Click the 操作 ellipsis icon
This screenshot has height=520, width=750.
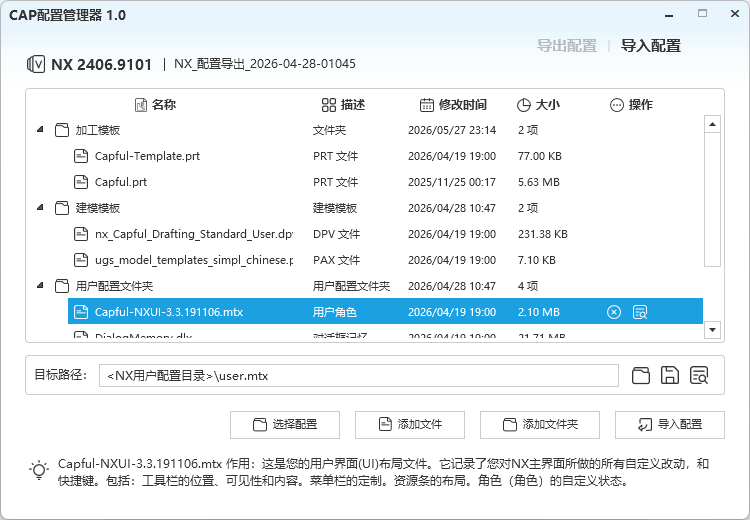point(617,105)
